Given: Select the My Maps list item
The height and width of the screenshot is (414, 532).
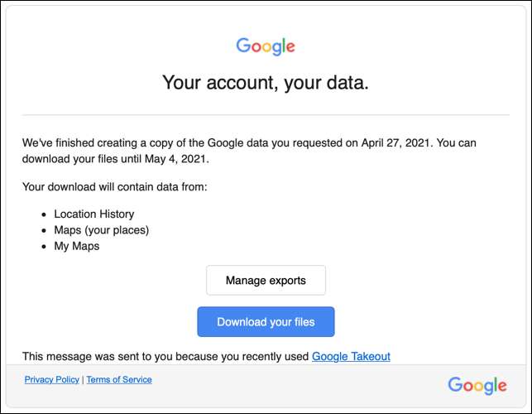Looking at the screenshot, I should (x=76, y=246).
